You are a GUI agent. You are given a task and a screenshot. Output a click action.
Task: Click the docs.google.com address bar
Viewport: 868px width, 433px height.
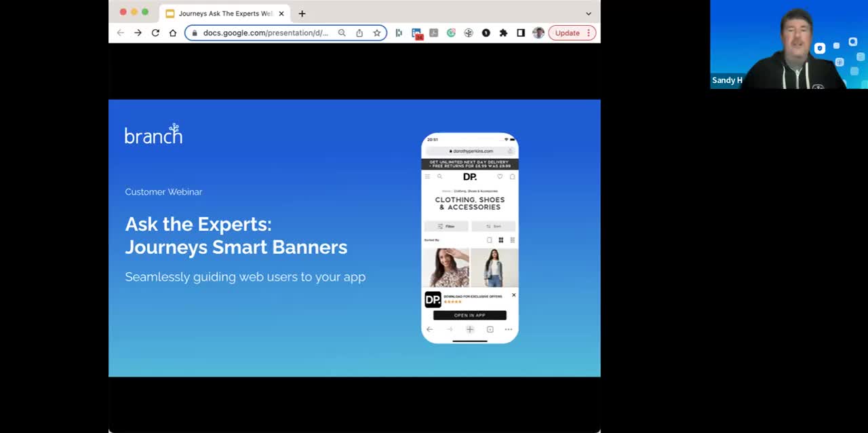tap(264, 33)
